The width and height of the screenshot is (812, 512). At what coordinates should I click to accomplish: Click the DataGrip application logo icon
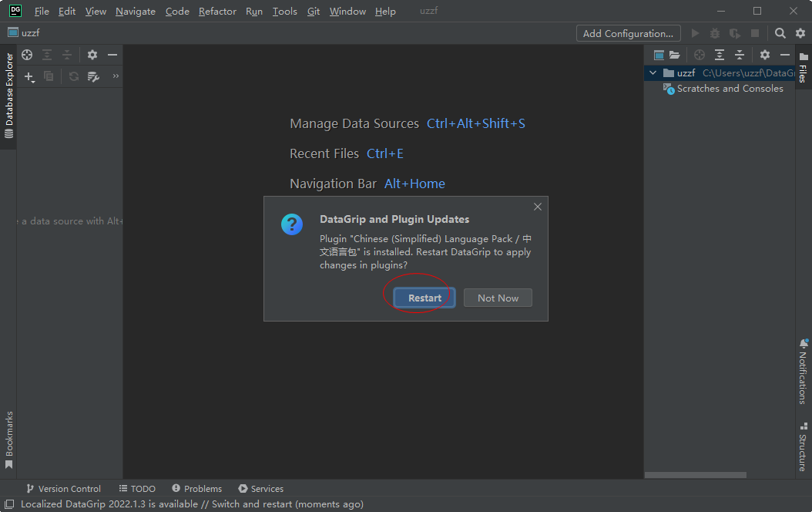click(x=15, y=10)
